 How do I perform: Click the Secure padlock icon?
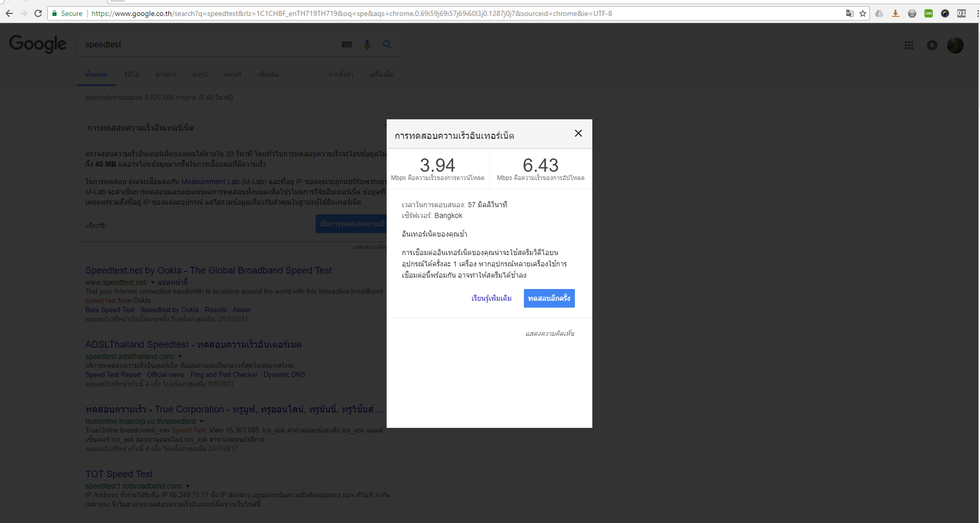[x=55, y=13]
